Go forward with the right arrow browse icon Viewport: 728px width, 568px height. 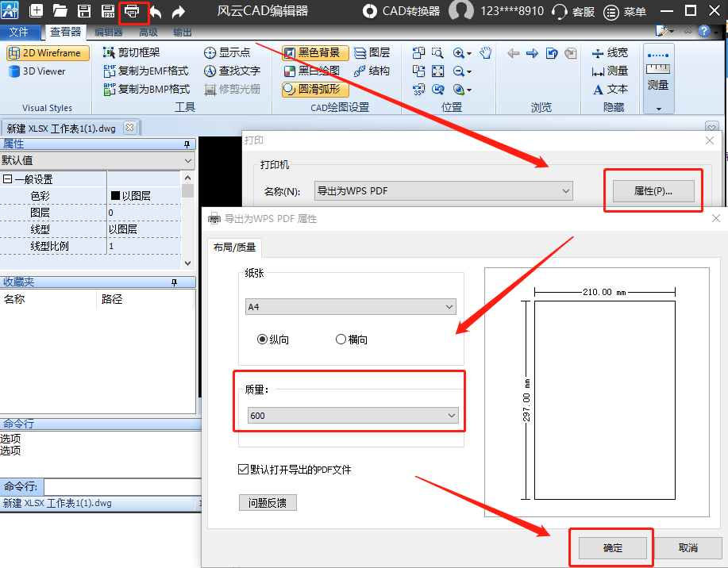[x=532, y=53]
